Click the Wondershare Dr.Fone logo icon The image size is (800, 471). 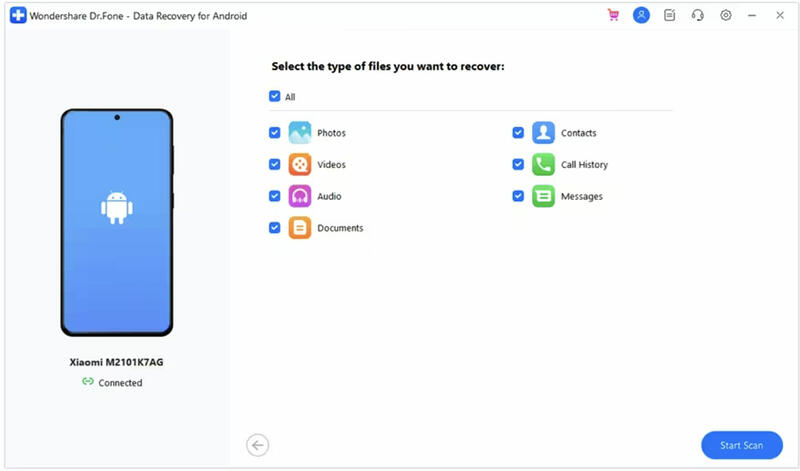tap(18, 15)
